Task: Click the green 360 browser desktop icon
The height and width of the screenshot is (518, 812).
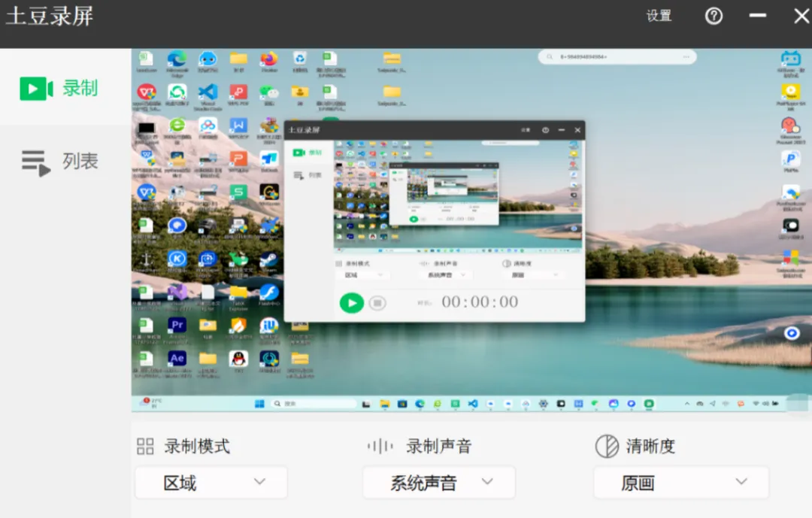Action: pyautogui.click(x=177, y=126)
